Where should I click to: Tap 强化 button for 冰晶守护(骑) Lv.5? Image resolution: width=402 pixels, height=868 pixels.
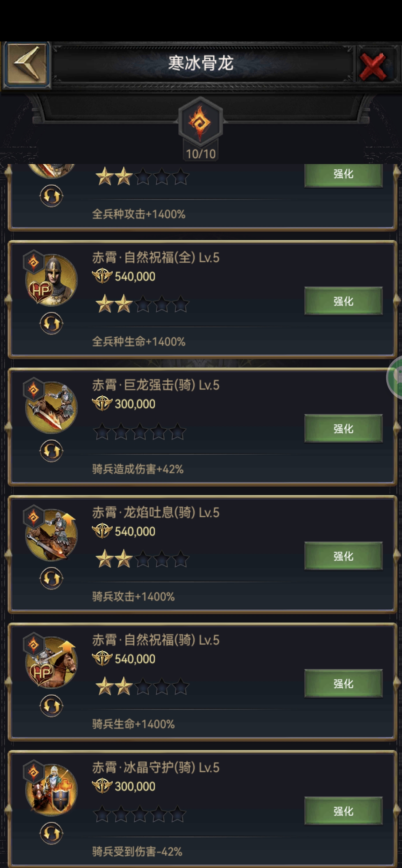click(x=343, y=811)
